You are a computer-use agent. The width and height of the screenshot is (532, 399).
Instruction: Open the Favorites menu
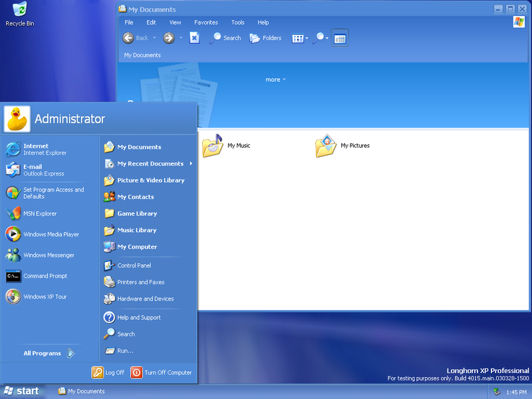[x=205, y=23]
